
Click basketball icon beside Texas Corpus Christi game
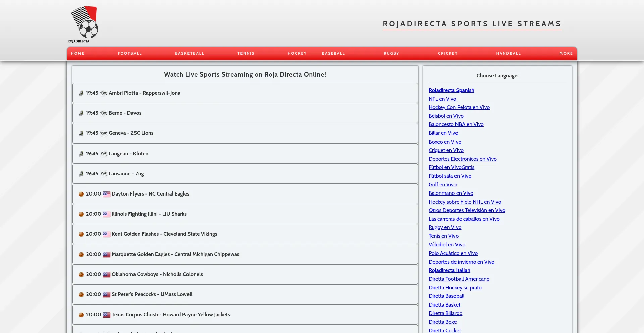coord(81,315)
